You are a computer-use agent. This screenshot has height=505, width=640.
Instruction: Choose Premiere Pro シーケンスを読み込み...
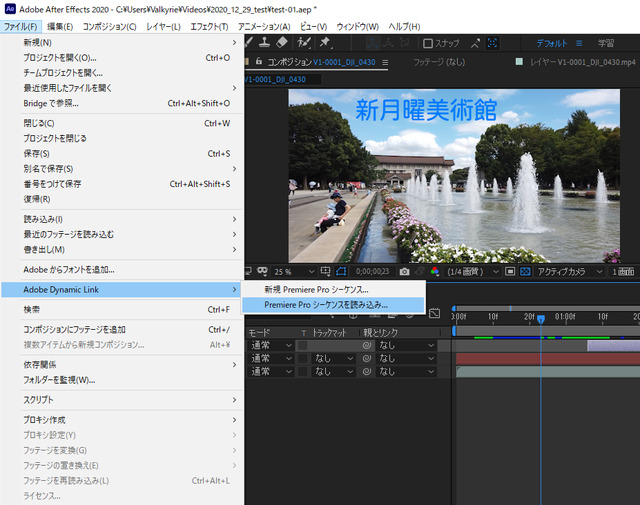click(x=333, y=305)
